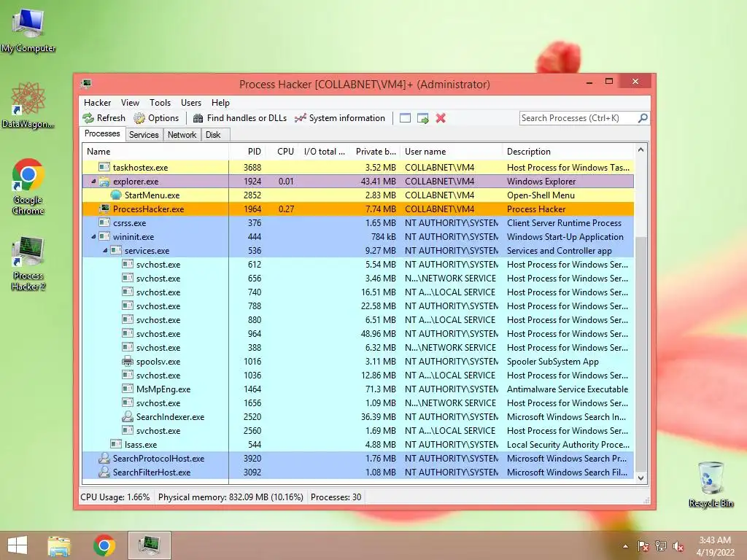
Task: Open the View menu
Action: click(x=130, y=102)
